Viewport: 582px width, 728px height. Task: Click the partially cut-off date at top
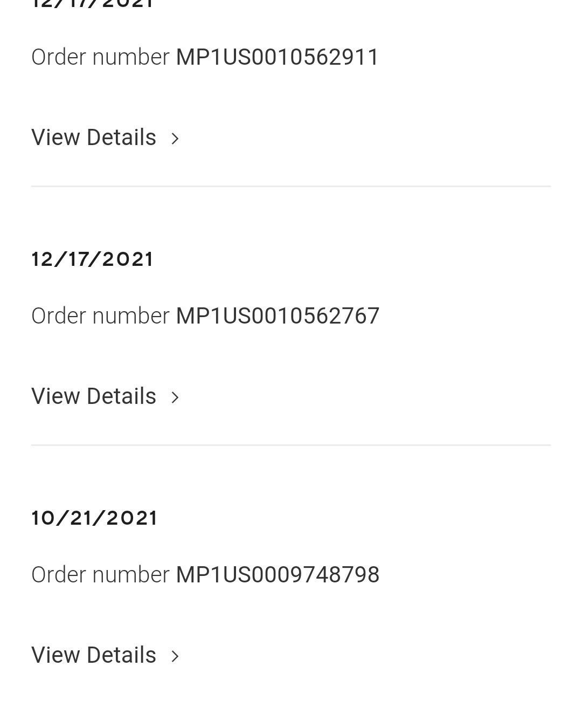(x=92, y=4)
